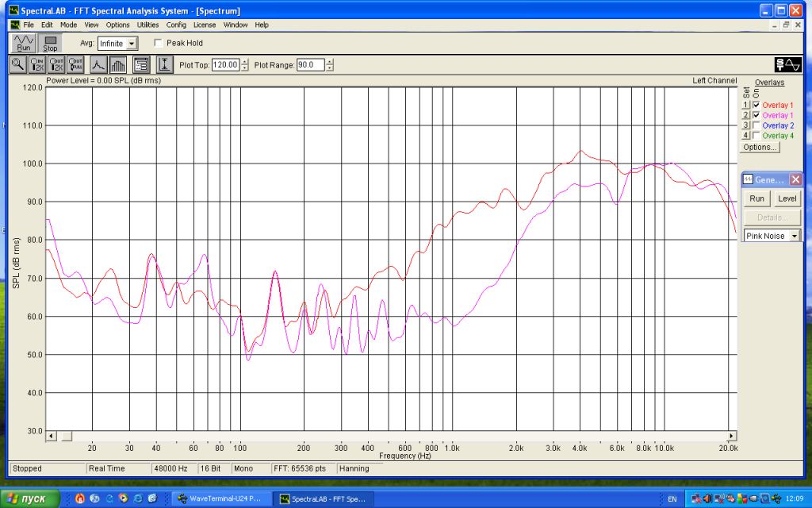Enable the blue Overlay 2 checkbox
This screenshot has width=812, height=508.
[x=756, y=125]
